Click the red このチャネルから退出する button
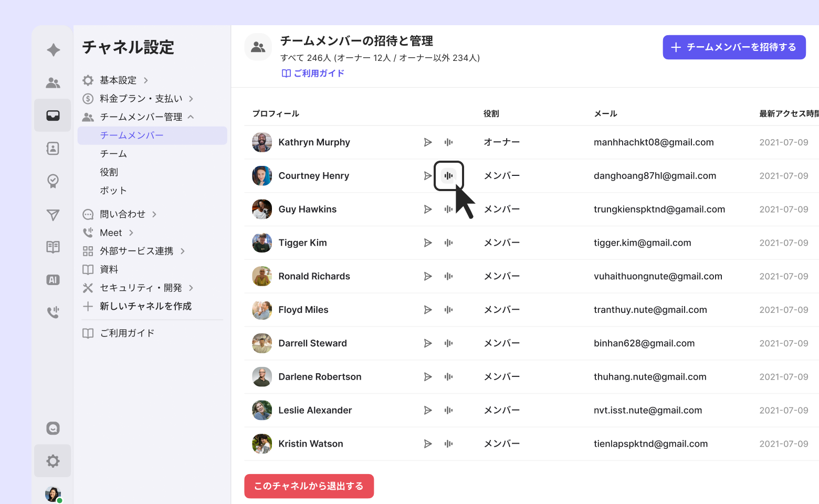 point(309,486)
